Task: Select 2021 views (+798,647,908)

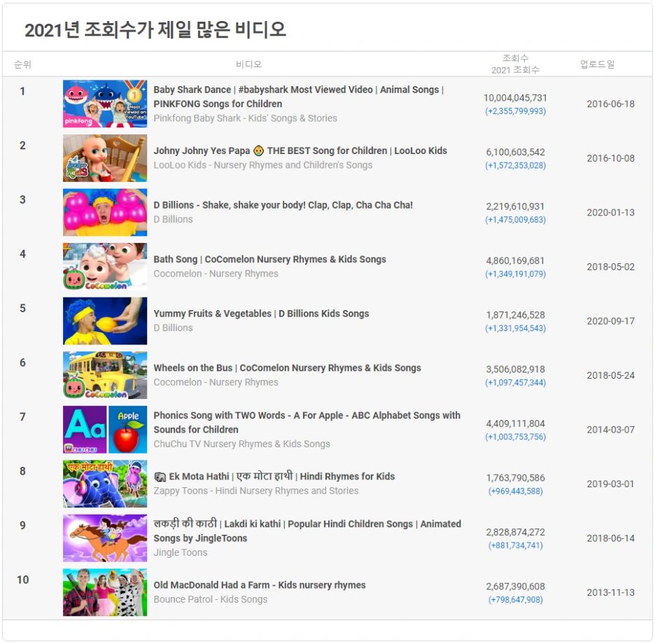Action: click(x=515, y=600)
